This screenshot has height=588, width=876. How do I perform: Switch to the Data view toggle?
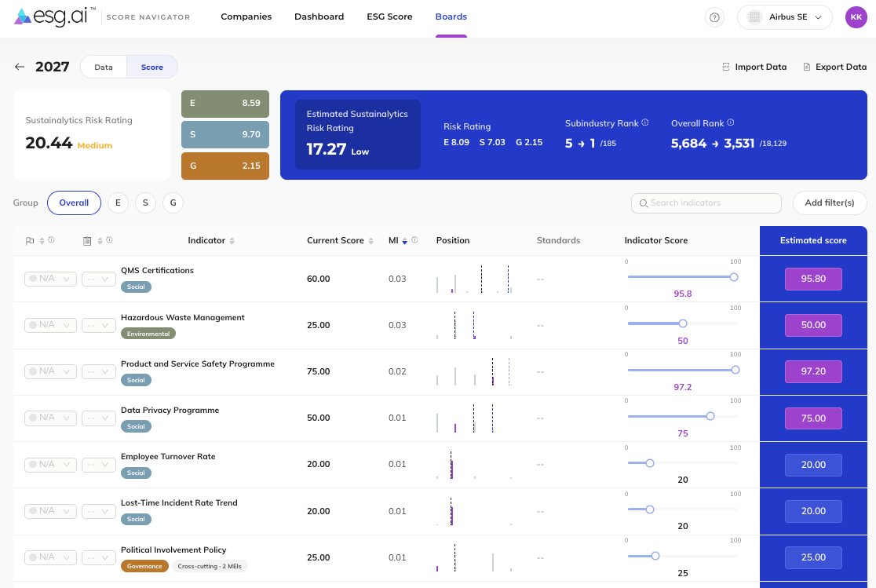point(104,67)
